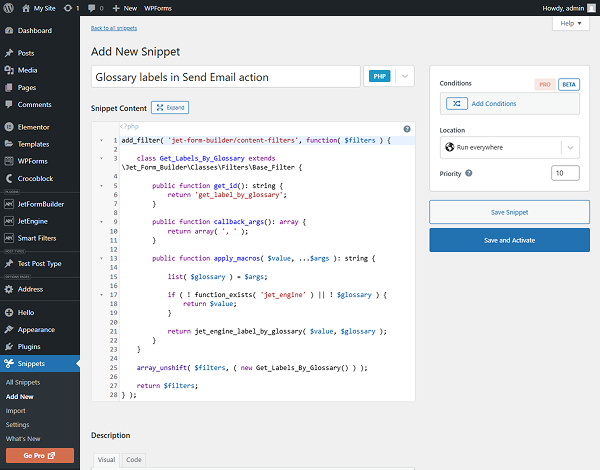Fold code at line 1 arrow
The height and width of the screenshot is (470, 600).
(x=101, y=140)
